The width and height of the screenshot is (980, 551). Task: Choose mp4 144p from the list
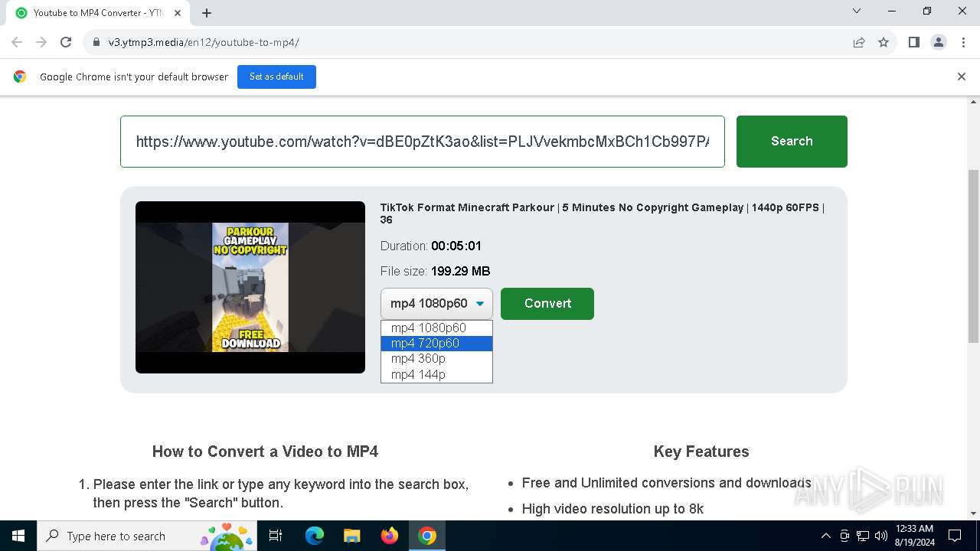(436, 374)
